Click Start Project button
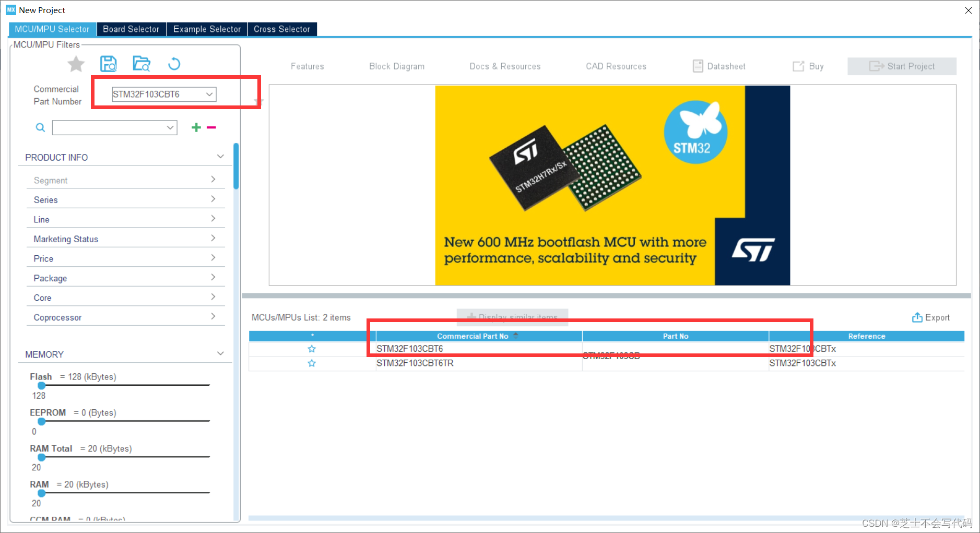The height and width of the screenshot is (533, 980). 902,66
